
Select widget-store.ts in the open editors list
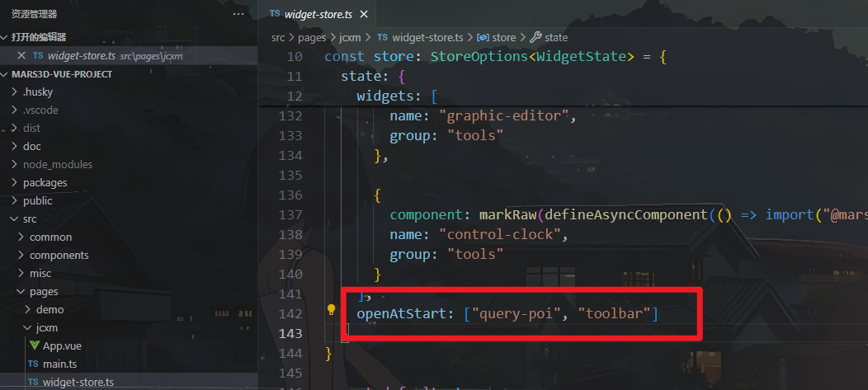(x=129, y=55)
